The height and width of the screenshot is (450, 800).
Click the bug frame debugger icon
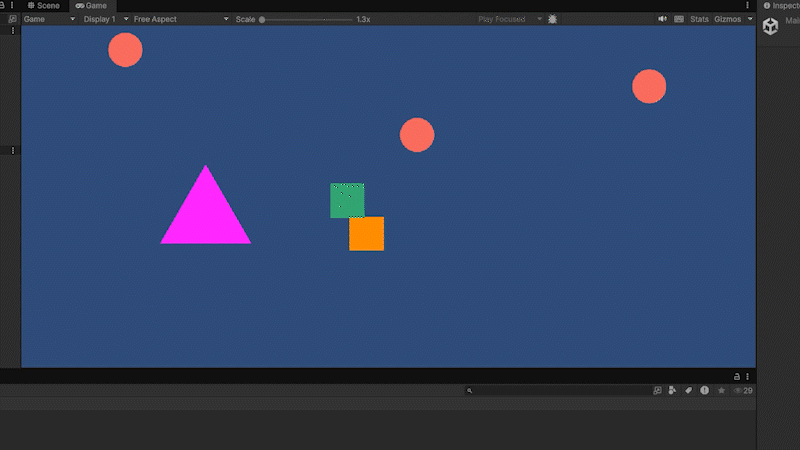point(553,19)
